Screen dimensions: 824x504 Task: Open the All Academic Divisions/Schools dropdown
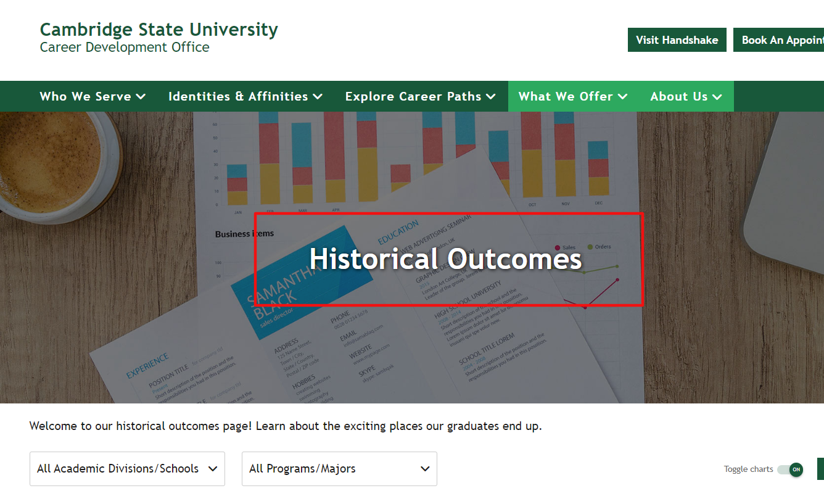[127, 469]
